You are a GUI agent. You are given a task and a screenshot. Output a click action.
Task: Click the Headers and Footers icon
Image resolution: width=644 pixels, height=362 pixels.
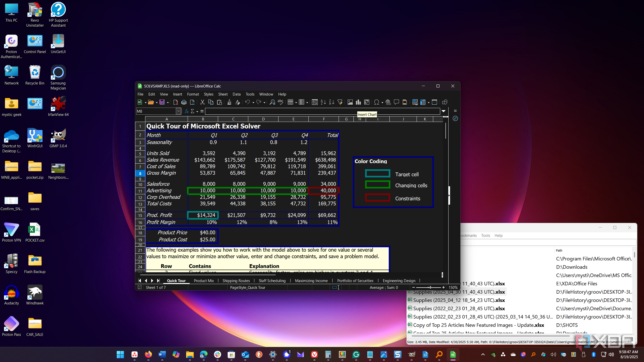point(405,102)
